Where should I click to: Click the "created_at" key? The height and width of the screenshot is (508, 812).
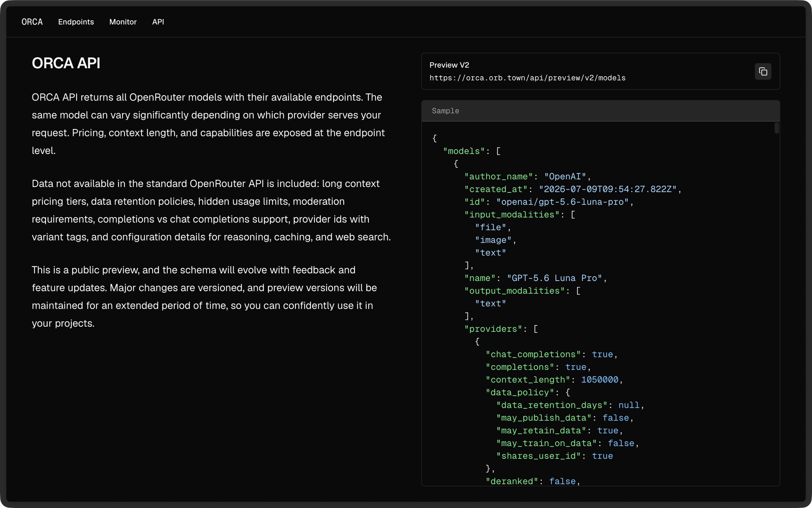(496, 189)
